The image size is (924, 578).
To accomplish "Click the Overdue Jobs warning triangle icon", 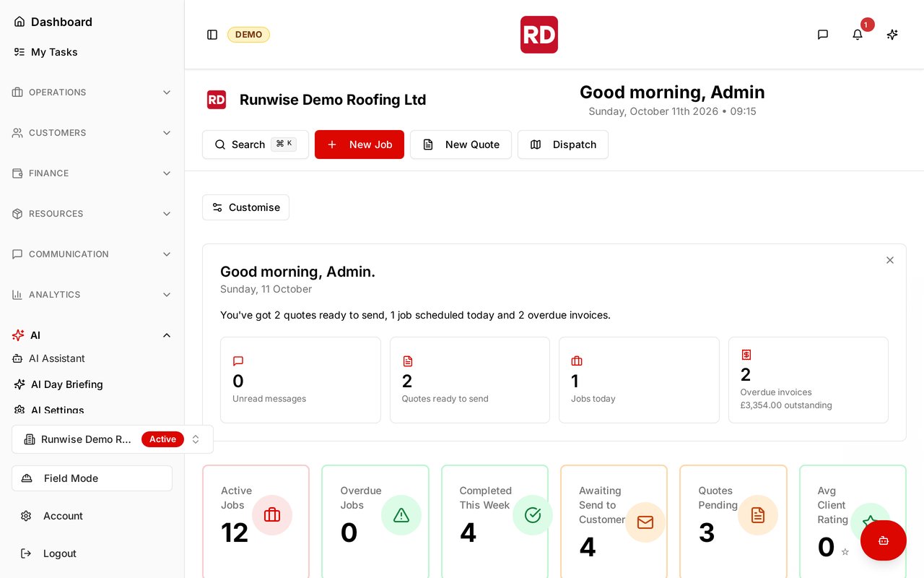I will pyautogui.click(x=401, y=515).
